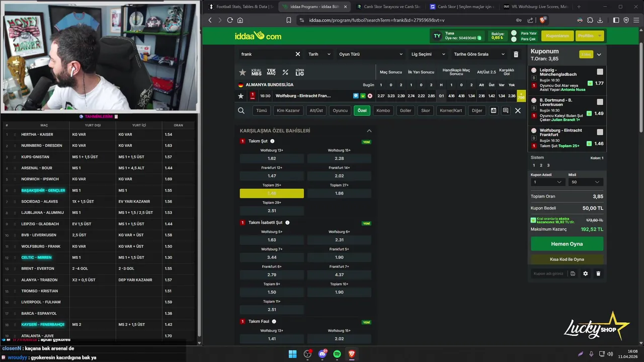644x362 pixels.
Task: Select the SÜPER LİG filter icon
Action: pyautogui.click(x=300, y=72)
